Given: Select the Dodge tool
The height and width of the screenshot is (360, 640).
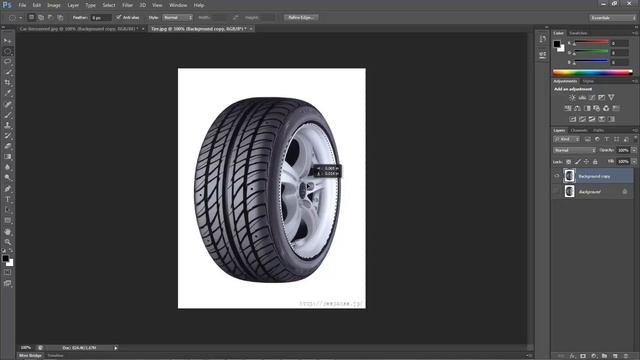Looking at the screenshot, I should tap(7, 178).
